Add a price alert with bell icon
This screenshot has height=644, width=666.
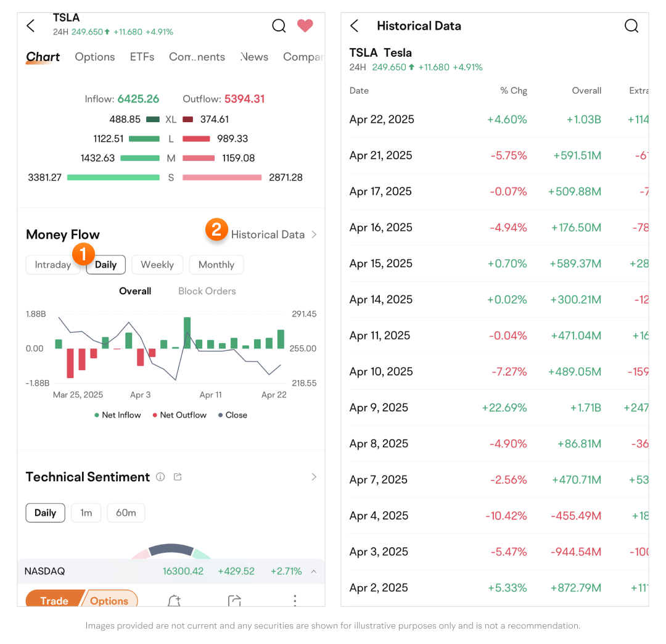(174, 601)
